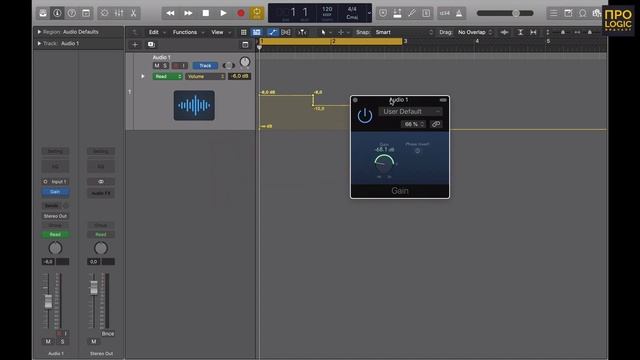
Task: Add a new track with plus button
Action: tap(135, 44)
